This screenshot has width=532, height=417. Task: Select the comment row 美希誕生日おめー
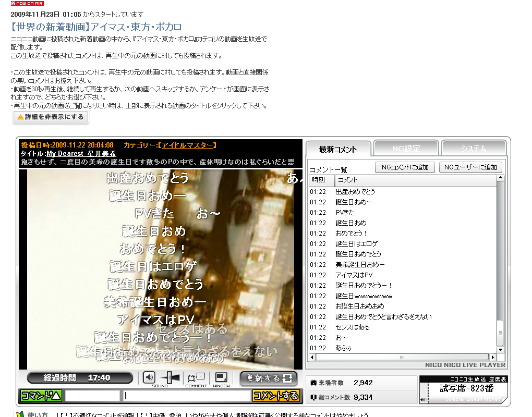[x=403, y=265]
